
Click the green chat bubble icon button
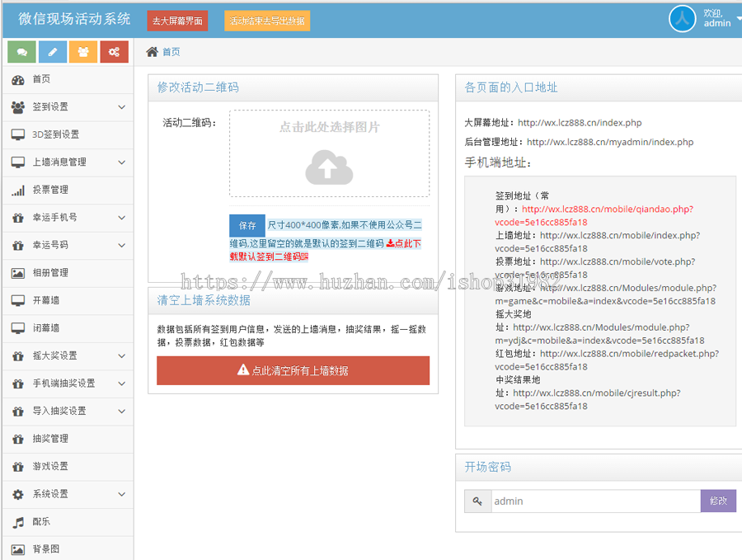pyautogui.click(x=21, y=52)
